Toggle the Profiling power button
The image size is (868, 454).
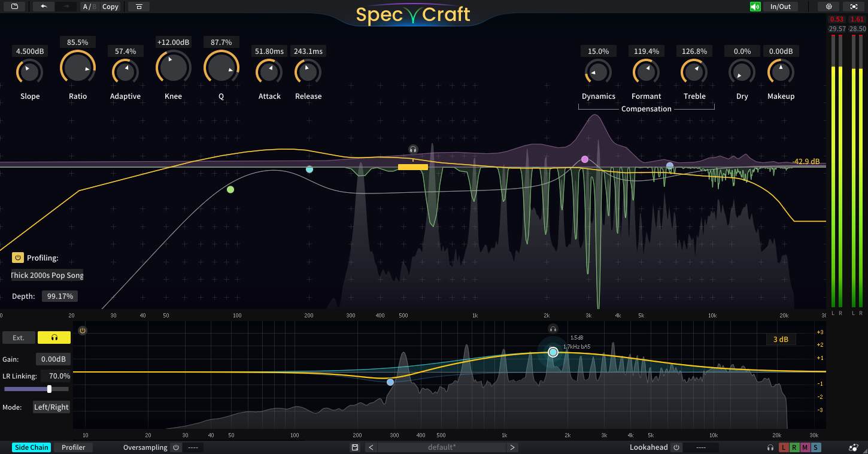(x=17, y=258)
